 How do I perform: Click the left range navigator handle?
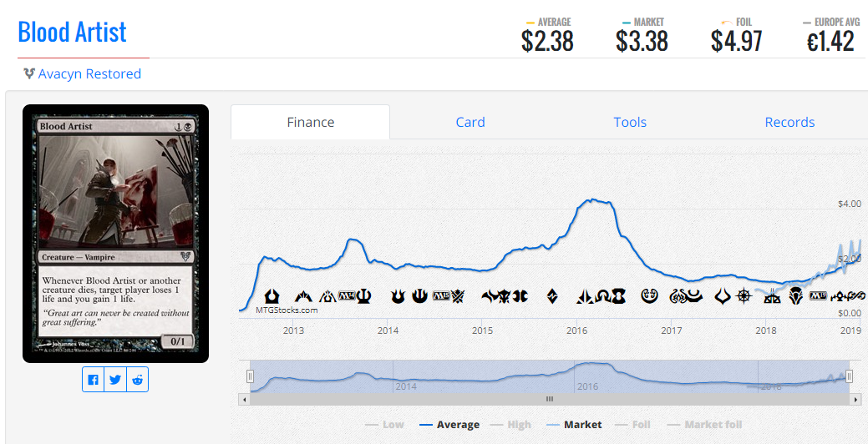point(250,377)
